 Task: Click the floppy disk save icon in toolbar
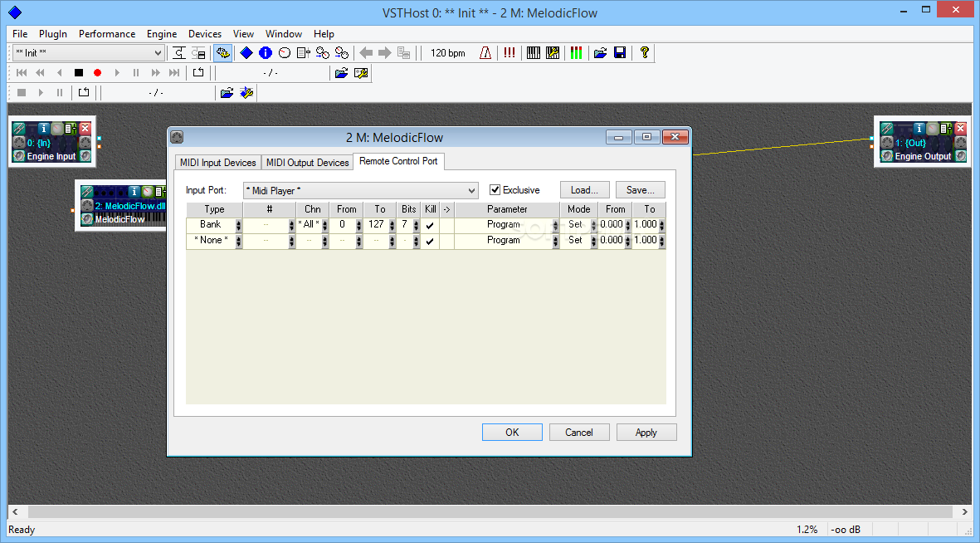coord(620,53)
